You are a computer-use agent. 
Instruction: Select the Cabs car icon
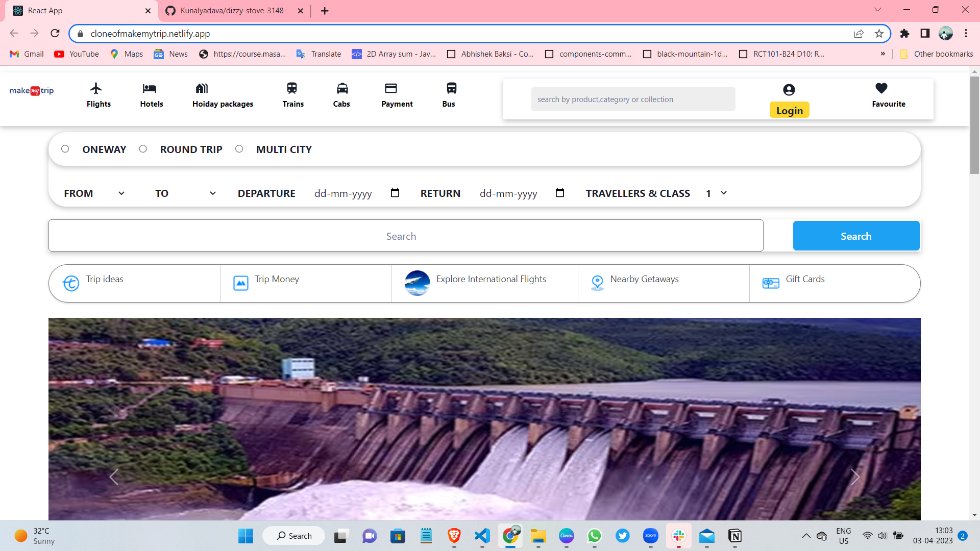click(x=342, y=89)
